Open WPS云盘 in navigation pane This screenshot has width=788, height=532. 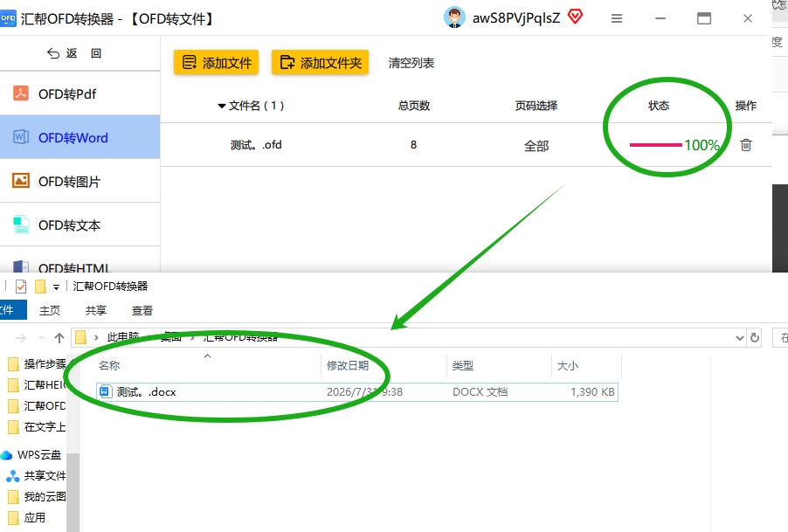click(x=33, y=454)
